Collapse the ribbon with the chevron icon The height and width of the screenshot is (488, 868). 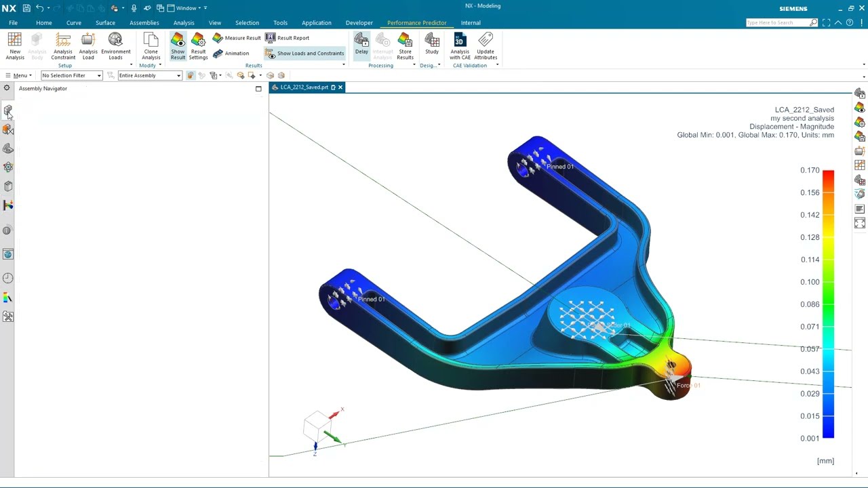[838, 22]
